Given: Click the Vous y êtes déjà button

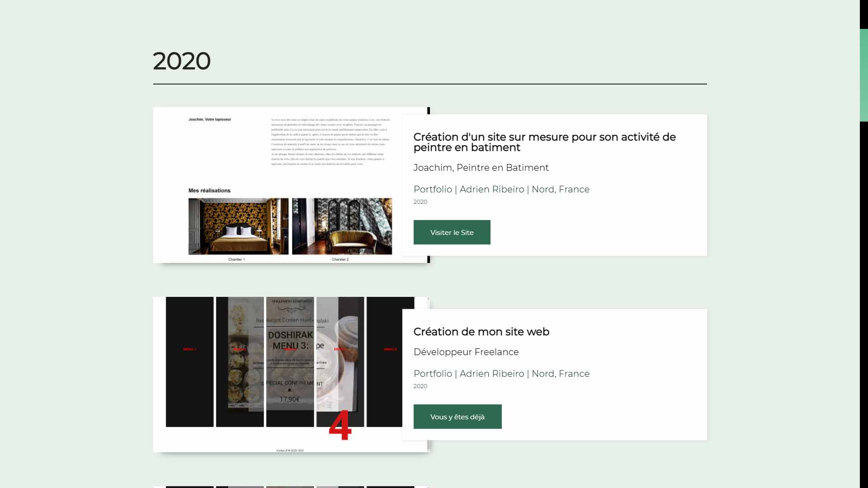Looking at the screenshot, I should coord(458,417).
